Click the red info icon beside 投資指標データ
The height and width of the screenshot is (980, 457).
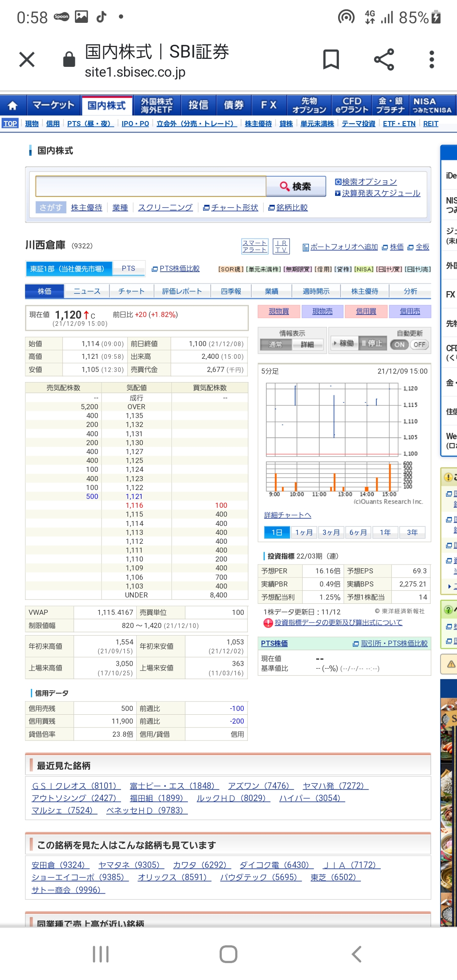click(x=268, y=623)
